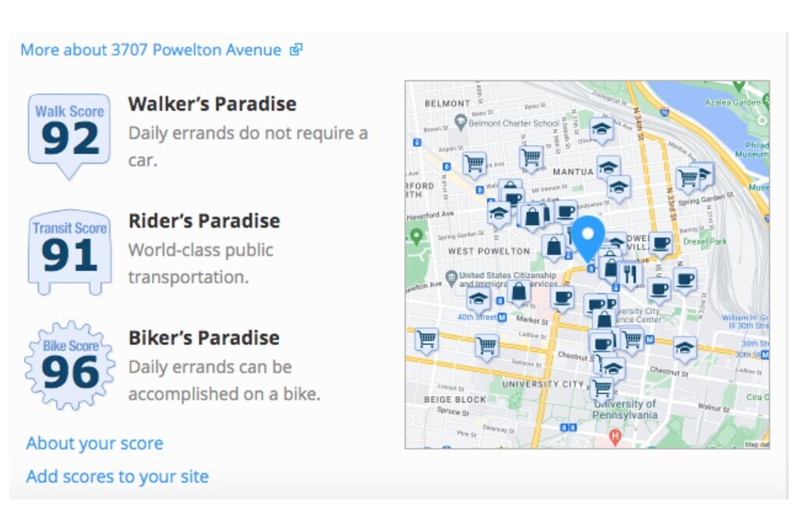
Task: Click the University City label on map
Action: click(543, 384)
